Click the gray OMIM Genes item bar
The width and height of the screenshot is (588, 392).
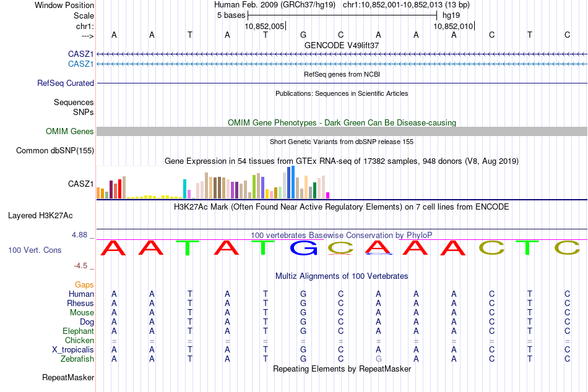[x=342, y=131]
